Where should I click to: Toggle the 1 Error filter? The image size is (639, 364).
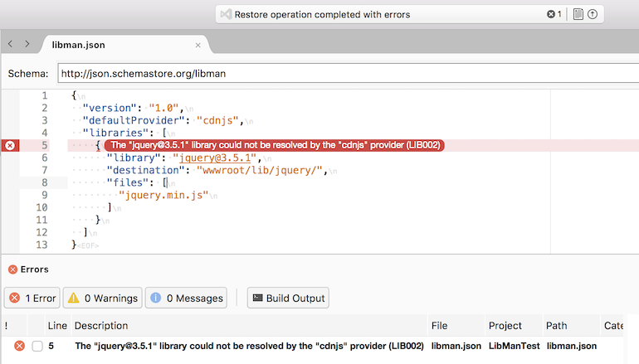pos(32,298)
